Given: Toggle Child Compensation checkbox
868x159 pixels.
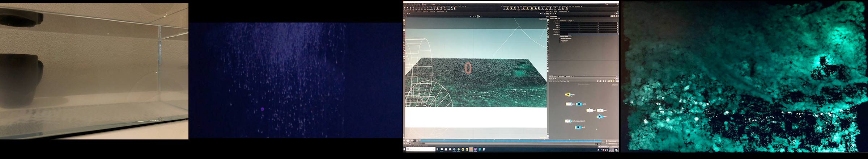Looking at the screenshot, I should tap(560, 40).
